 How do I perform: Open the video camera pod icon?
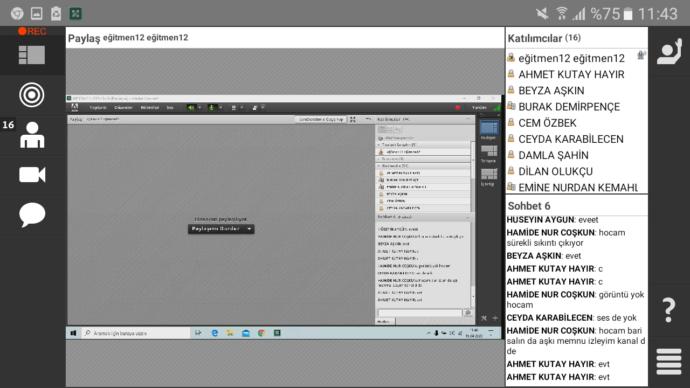(x=32, y=175)
